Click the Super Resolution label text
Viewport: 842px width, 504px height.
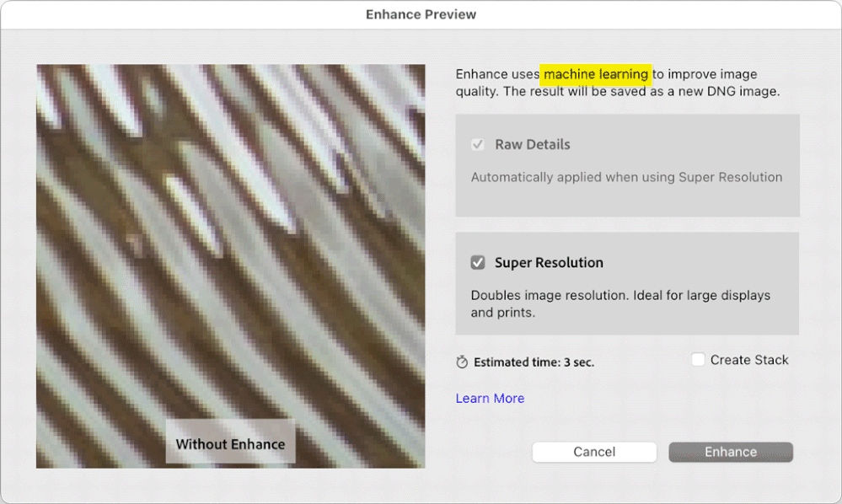click(548, 262)
